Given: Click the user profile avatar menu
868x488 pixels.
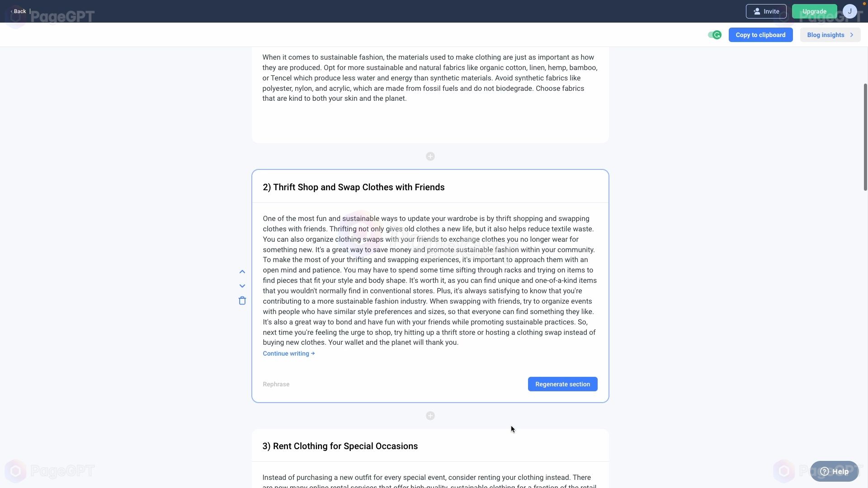Looking at the screenshot, I should [851, 11].
